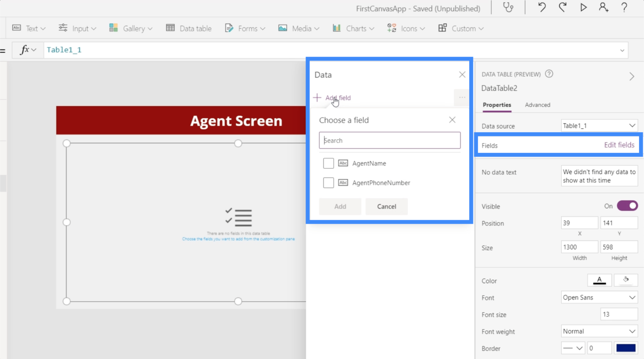This screenshot has width=644, height=359.
Task: Open the Border style dropdown
Action: tap(573, 348)
